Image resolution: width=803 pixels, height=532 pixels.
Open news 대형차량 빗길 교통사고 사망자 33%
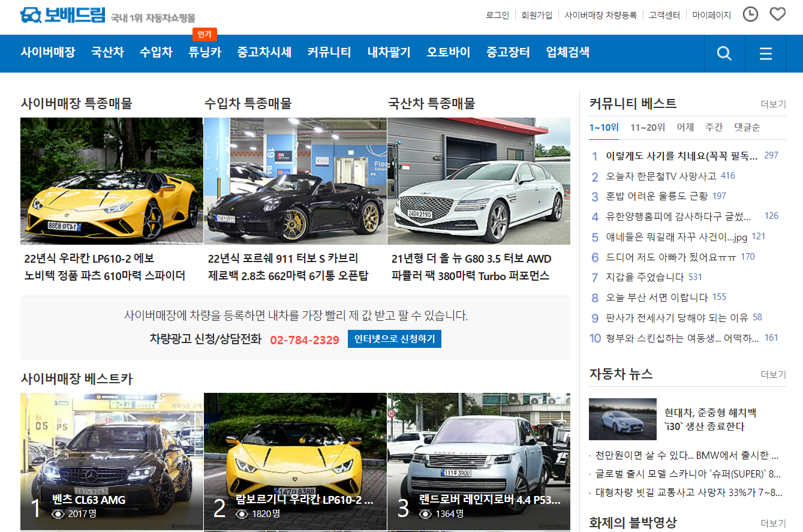tap(689, 494)
